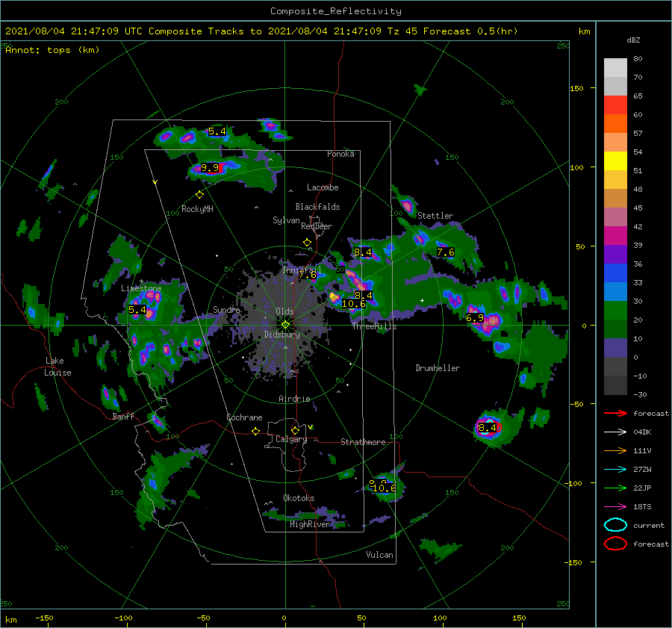Image resolution: width=672 pixels, height=628 pixels.
Task: Click the Strathmore town label
Action: pyautogui.click(x=363, y=442)
